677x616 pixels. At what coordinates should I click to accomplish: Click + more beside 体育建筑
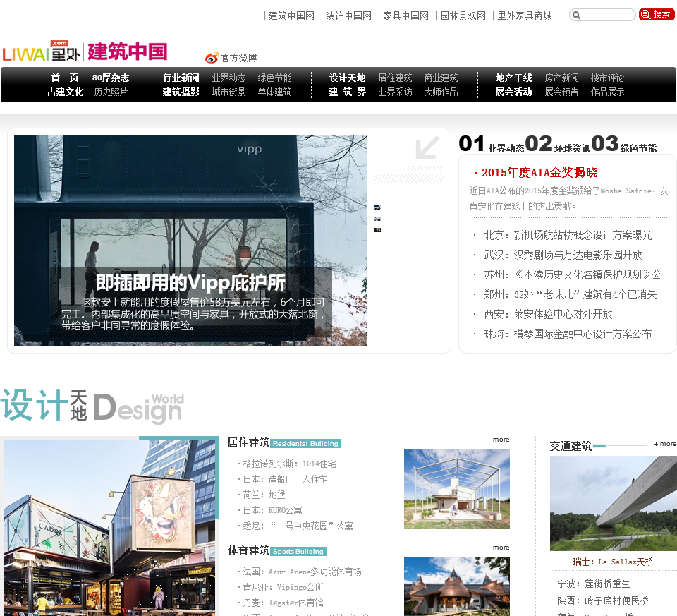[x=499, y=548]
